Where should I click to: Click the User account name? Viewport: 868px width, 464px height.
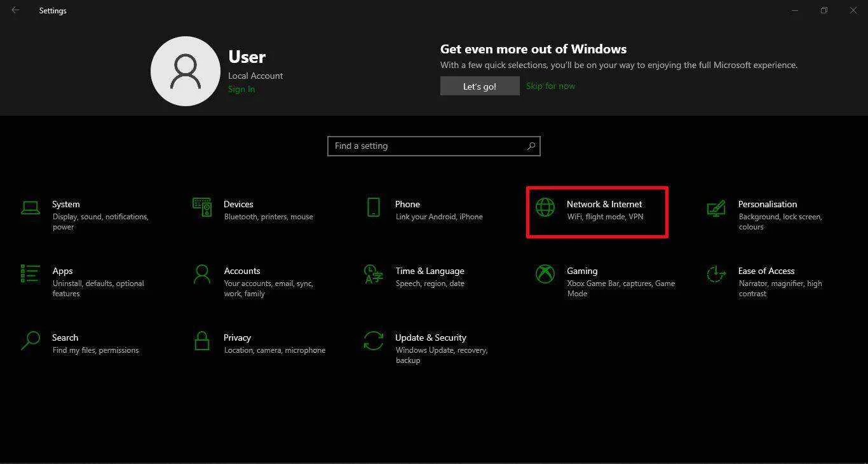[247, 57]
